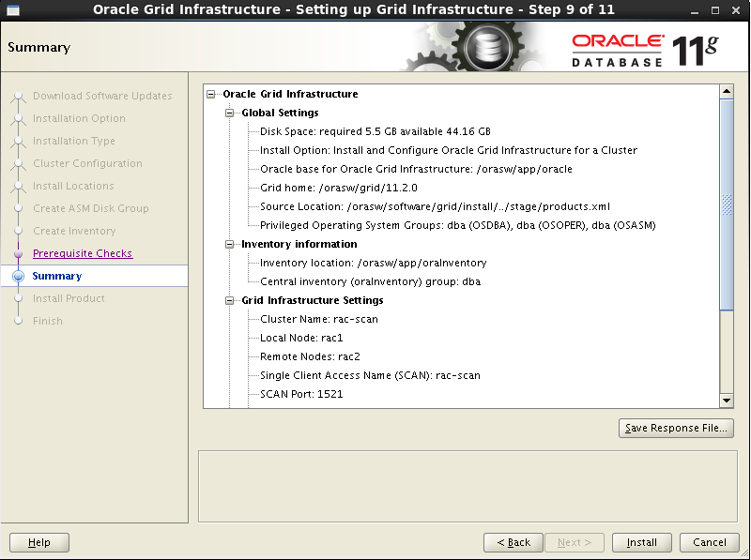The width and height of the screenshot is (751, 560).
Task: Click the Prerequisite Checks purple step marker
Action: 18,253
